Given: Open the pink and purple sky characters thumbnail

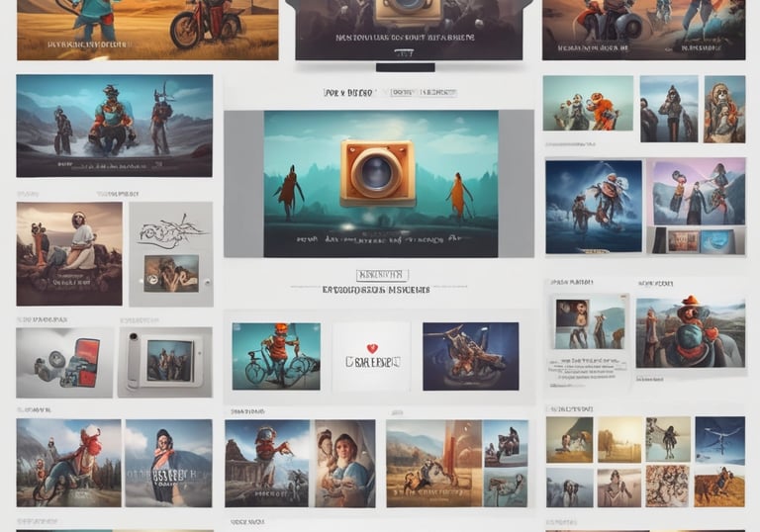Looking at the screenshot, I should (700, 192).
